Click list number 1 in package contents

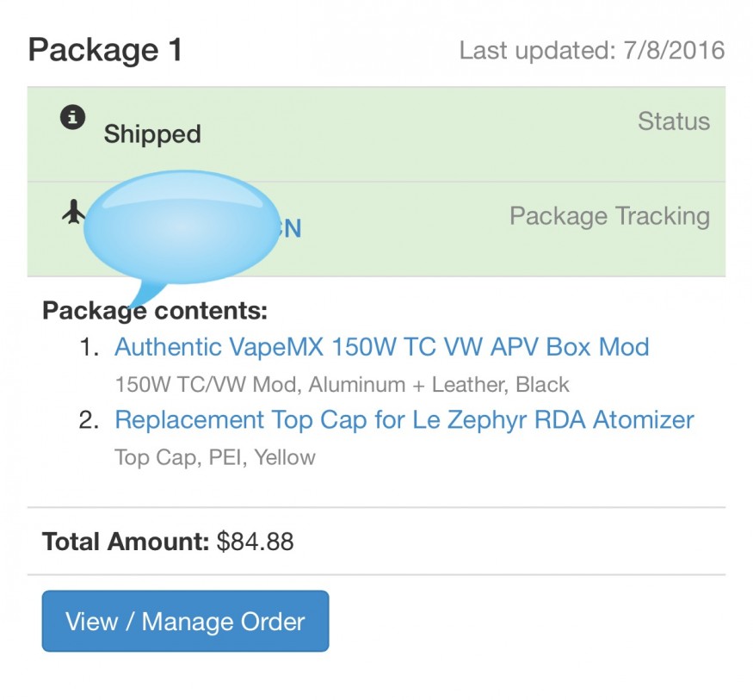(89, 347)
